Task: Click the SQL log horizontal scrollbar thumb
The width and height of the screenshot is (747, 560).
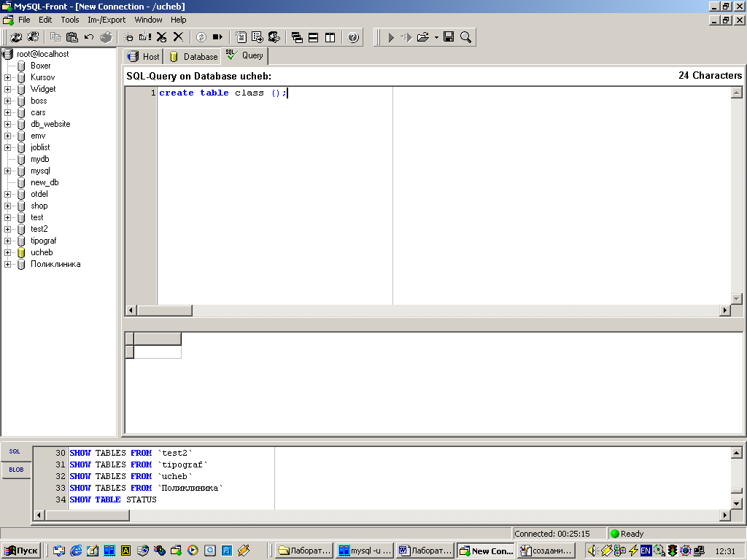Action: pos(88,516)
